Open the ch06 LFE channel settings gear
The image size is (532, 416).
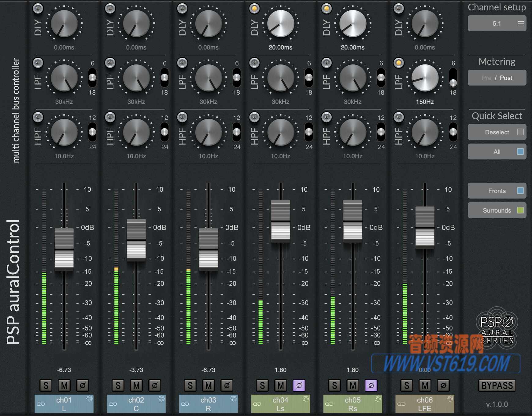click(450, 399)
